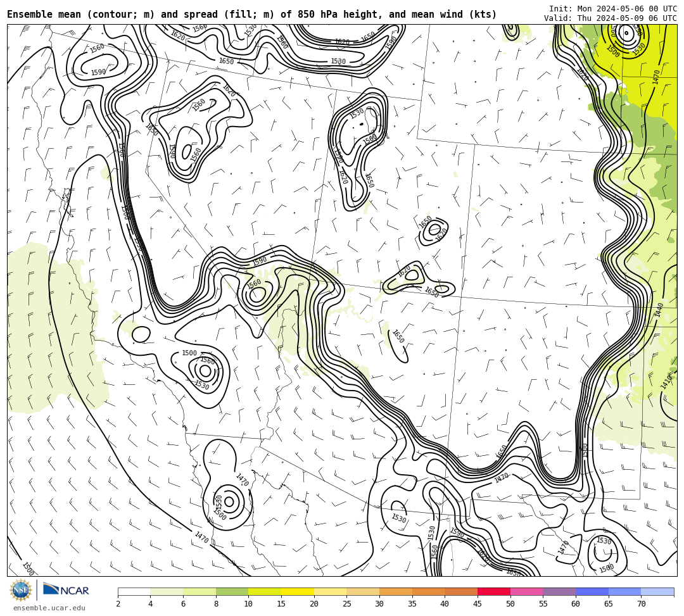The height and width of the screenshot is (616, 684).
Task: Pick the bright yellow 15–20 colorbar swatch
Action: tap(298, 591)
